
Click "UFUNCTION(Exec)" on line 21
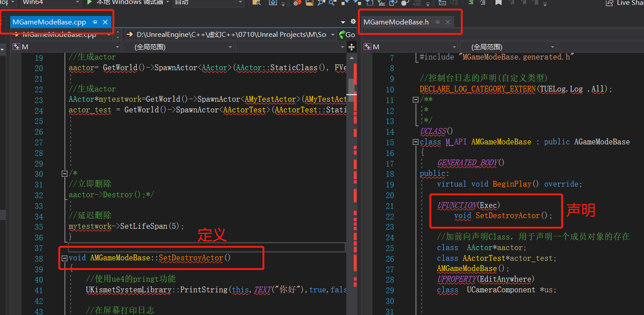469,205
